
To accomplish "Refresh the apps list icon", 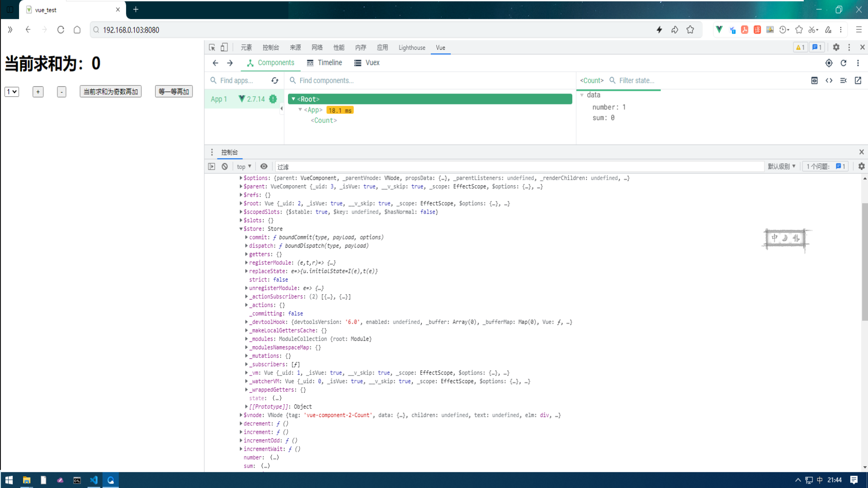I will click(275, 80).
